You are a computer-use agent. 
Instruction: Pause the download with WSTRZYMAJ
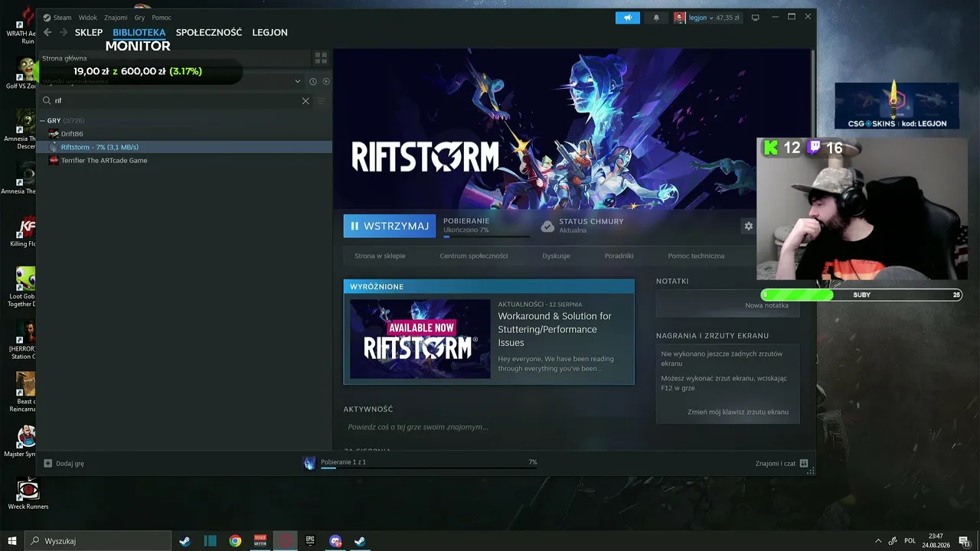pyautogui.click(x=390, y=226)
